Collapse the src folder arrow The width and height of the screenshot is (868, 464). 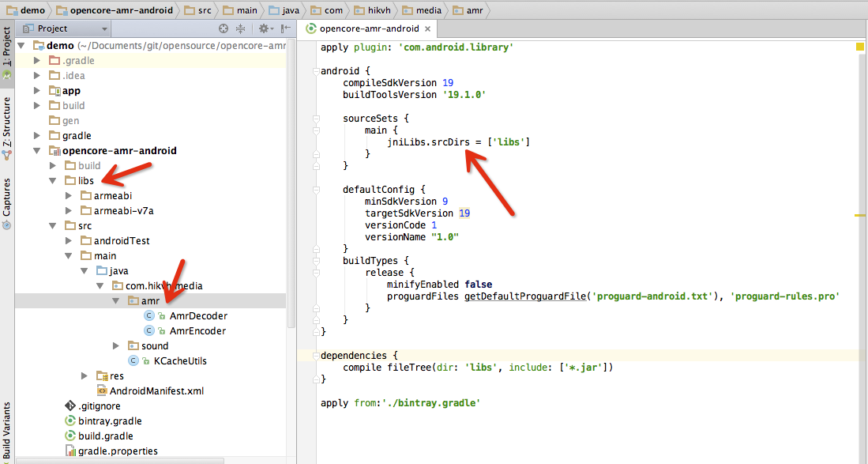click(x=53, y=225)
